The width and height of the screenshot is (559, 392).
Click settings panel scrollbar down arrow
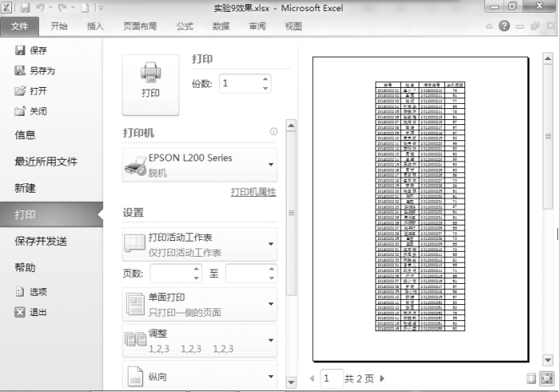tap(291, 383)
